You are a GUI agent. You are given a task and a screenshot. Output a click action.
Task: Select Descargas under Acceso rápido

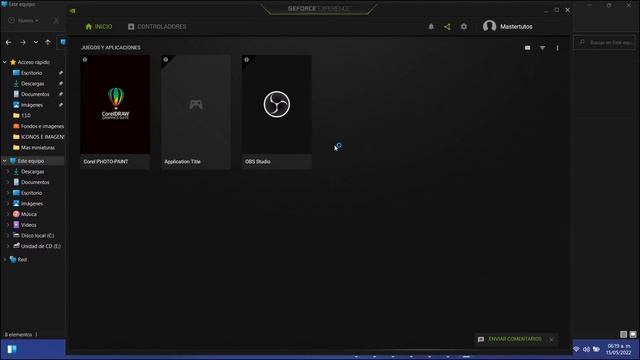click(x=32, y=83)
